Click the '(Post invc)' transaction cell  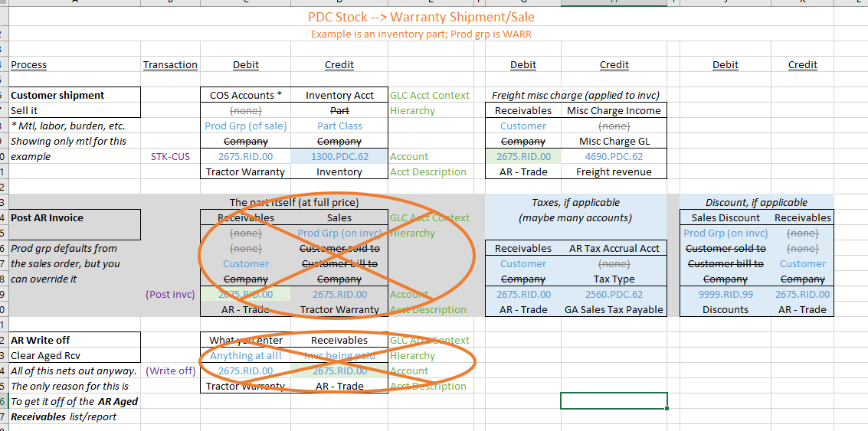[x=171, y=294]
